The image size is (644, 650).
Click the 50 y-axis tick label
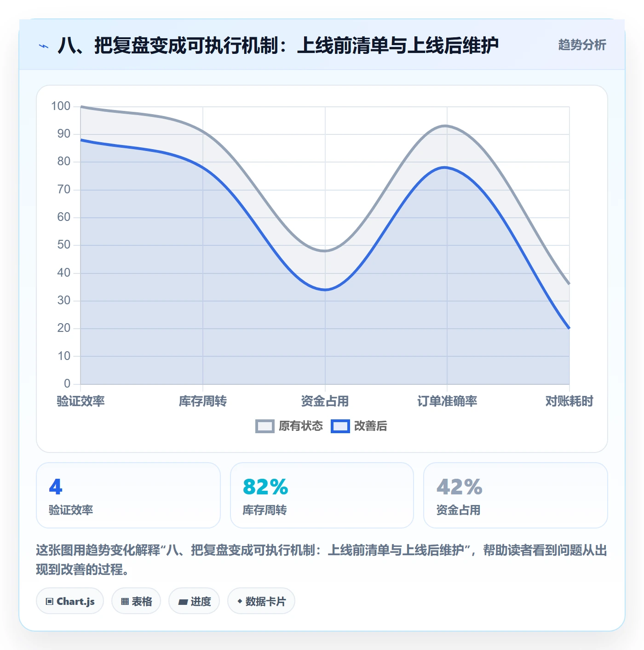click(x=64, y=245)
